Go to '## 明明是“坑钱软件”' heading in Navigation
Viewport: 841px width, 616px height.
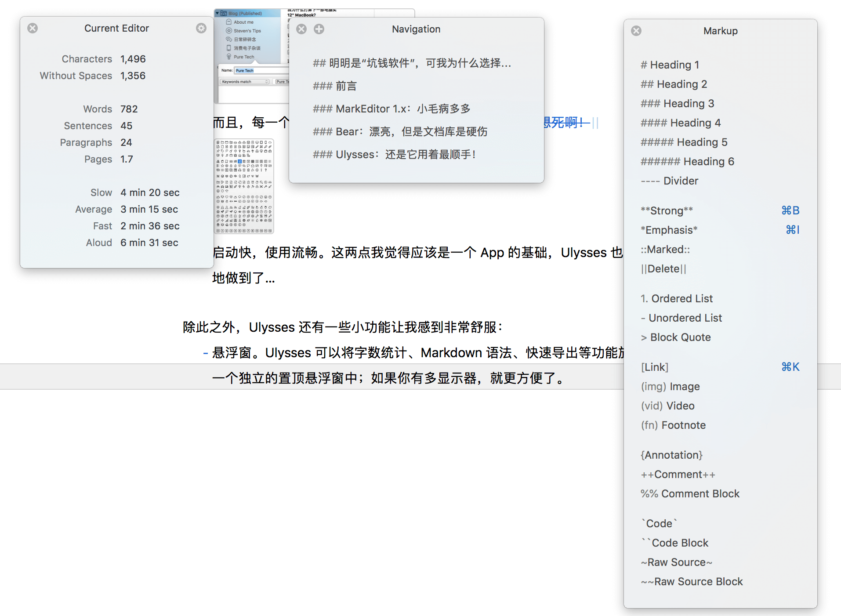click(412, 63)
